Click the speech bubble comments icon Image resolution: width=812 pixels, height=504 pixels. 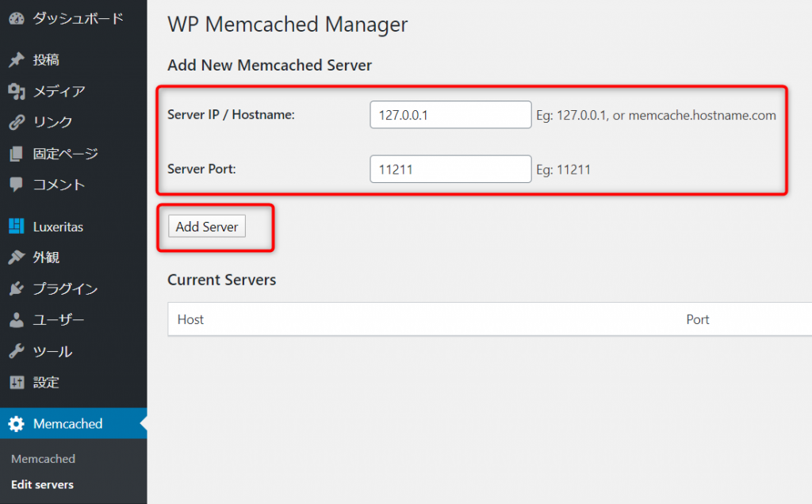pos(16,185)
